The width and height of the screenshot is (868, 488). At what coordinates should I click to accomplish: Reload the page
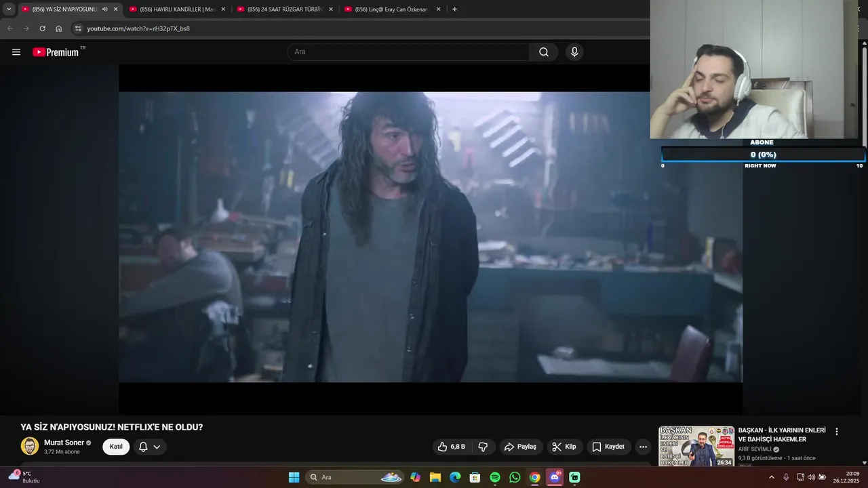coord(42,28)
